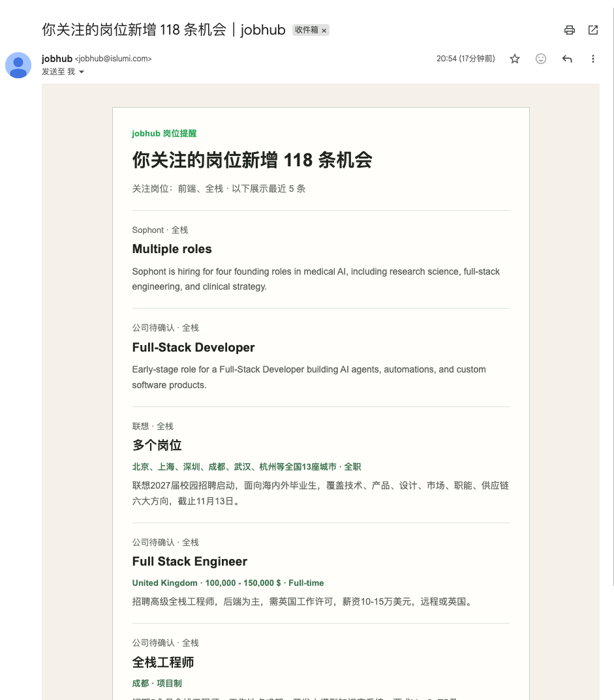Open the 全栈工程师 job listing
The width and height of the screenshot is (614, 700).
(x=163, y=662)
